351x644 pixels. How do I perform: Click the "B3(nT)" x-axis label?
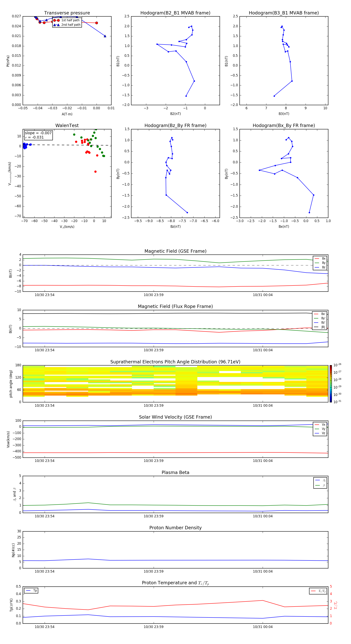[284, 114]
